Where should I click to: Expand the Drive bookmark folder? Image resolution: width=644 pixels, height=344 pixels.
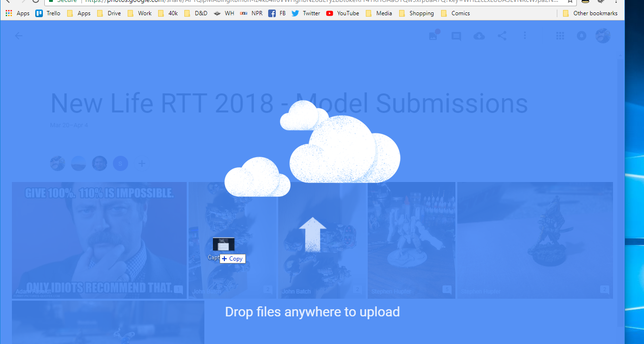click(x=109, y=13)
